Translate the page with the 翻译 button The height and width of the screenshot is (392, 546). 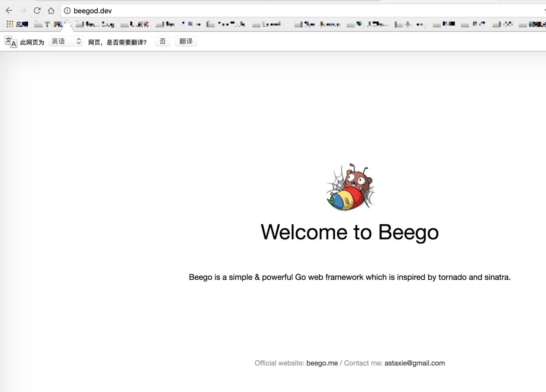coord(186,41)
